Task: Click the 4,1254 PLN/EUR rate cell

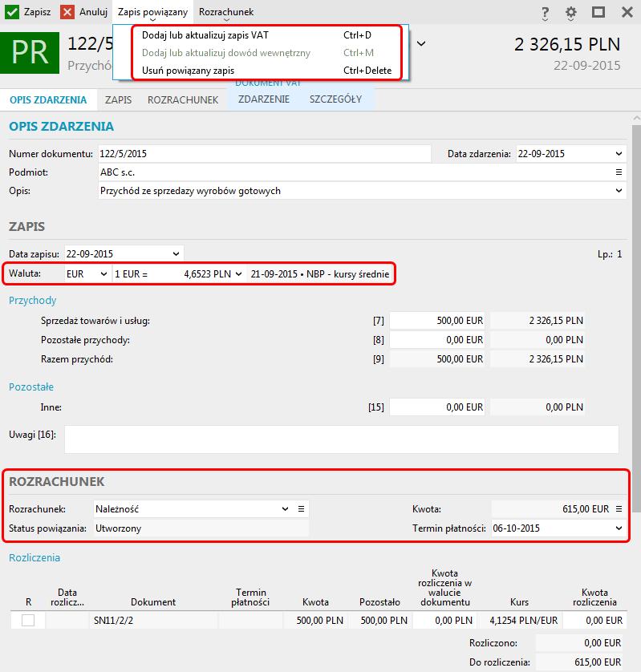Action: tap(519, 620)
